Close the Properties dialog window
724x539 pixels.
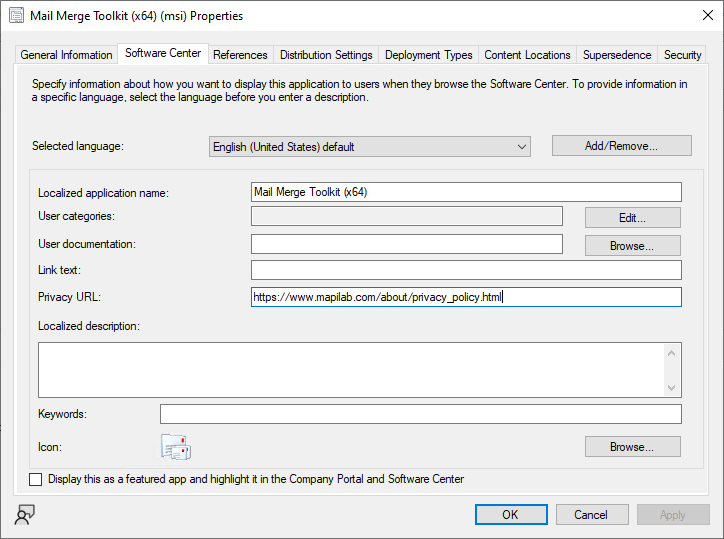click(707, 15)
